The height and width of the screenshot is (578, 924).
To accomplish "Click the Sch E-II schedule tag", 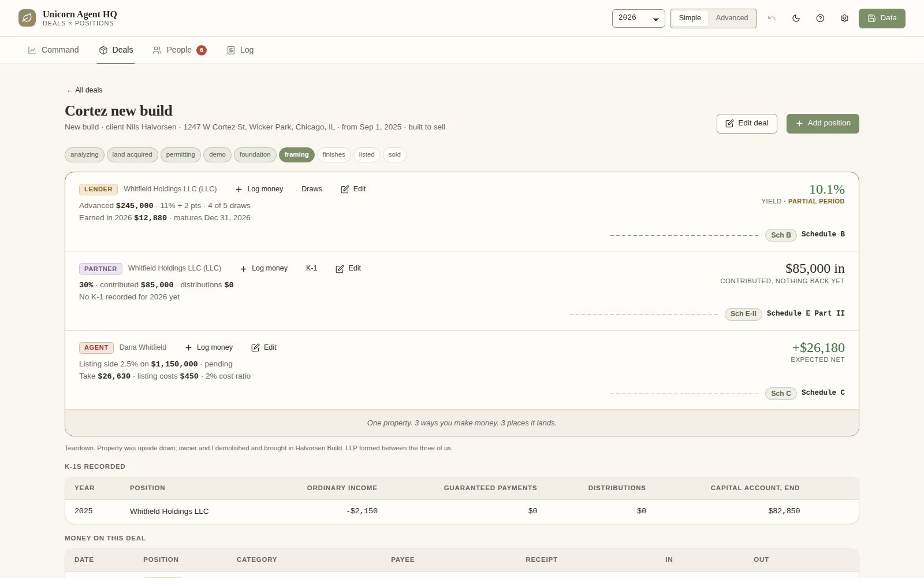I will (x=743, y=314).
